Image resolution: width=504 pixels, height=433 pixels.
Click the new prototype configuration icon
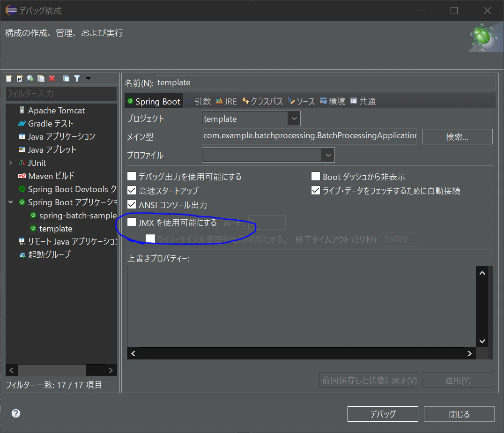click(x=20, y=78)
